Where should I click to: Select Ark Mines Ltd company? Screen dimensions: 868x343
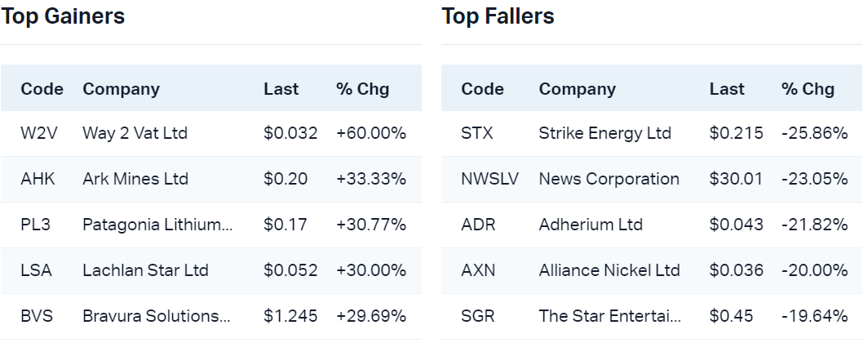tap(135, 178)
